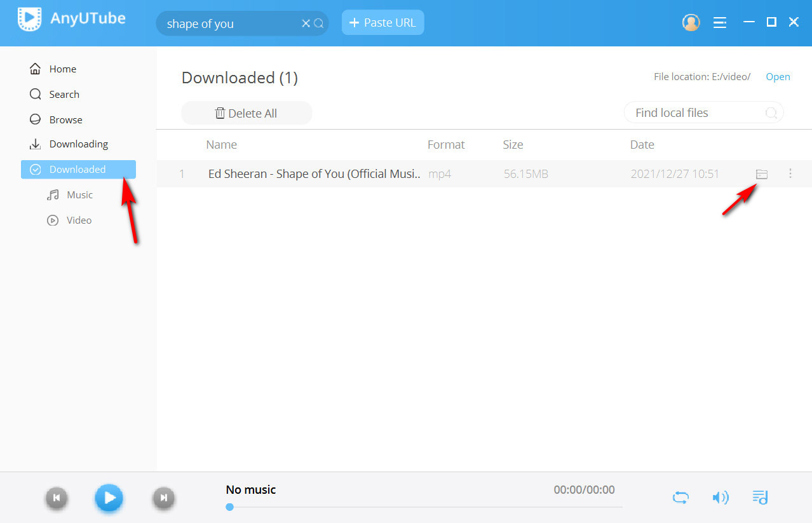The image size is (812, 523).
Task: Click the Paste URL button
Action: 382,22
